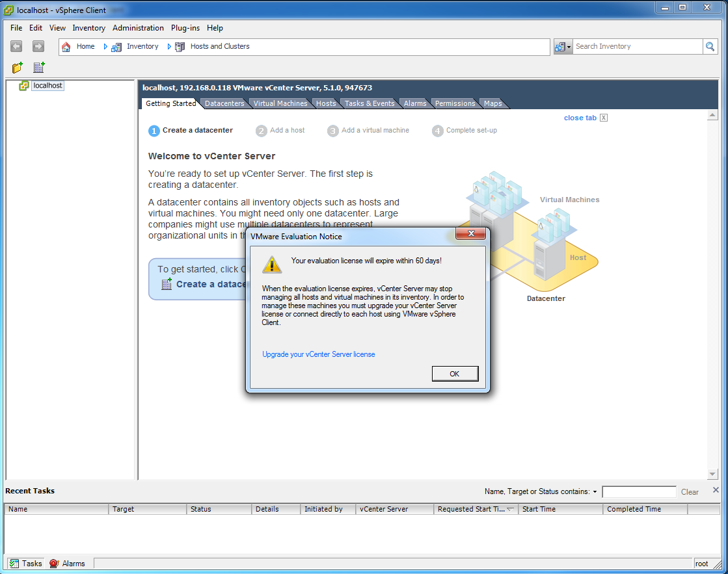Sort tasks by Target column
The width and height of the screenshot is (728, 574).
148,509
